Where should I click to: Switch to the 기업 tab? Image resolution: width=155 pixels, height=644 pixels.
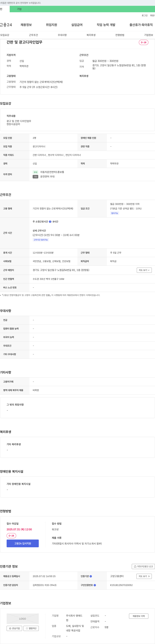coord(19,9)
